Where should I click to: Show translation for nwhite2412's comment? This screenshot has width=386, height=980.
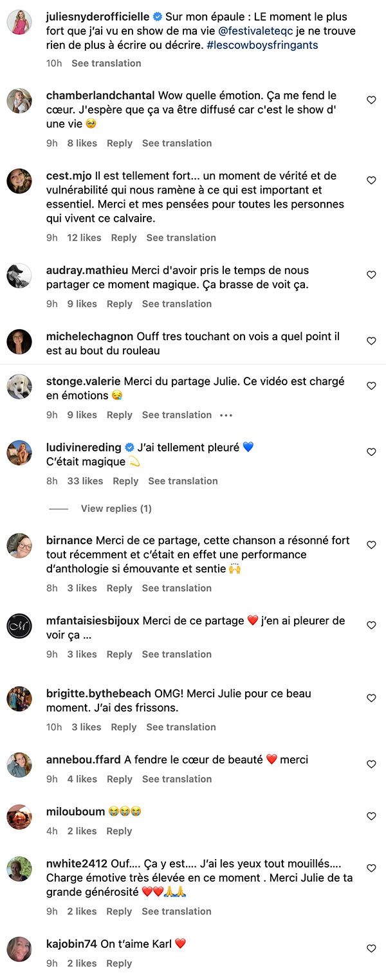coord(177,911)
